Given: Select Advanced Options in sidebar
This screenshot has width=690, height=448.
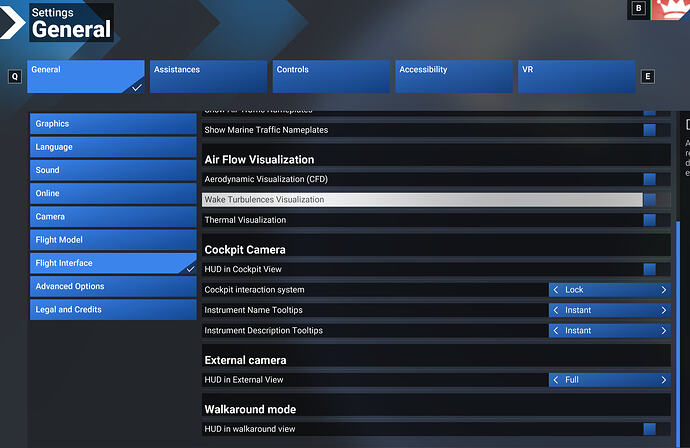Looking at the screenshot, I should click(113, 286).
